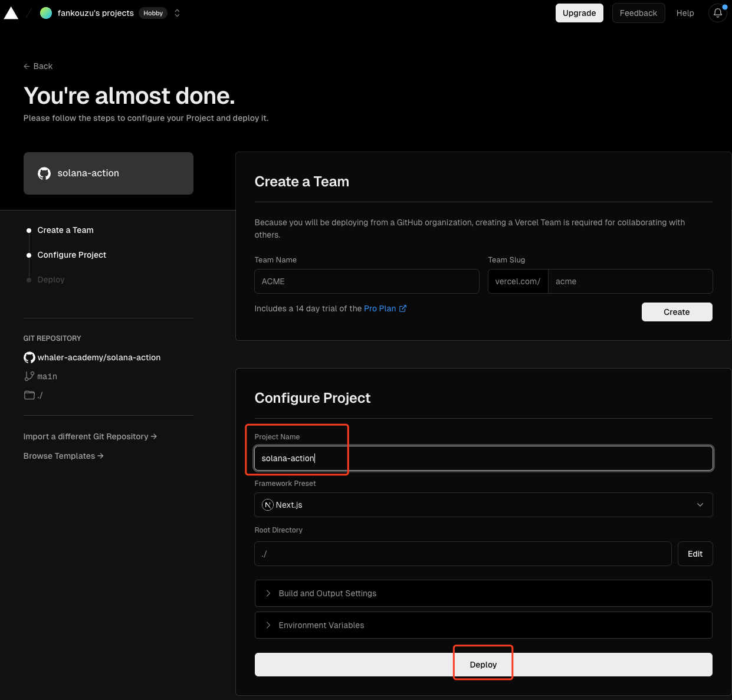Click the Create a Team heading

(301, 182)
